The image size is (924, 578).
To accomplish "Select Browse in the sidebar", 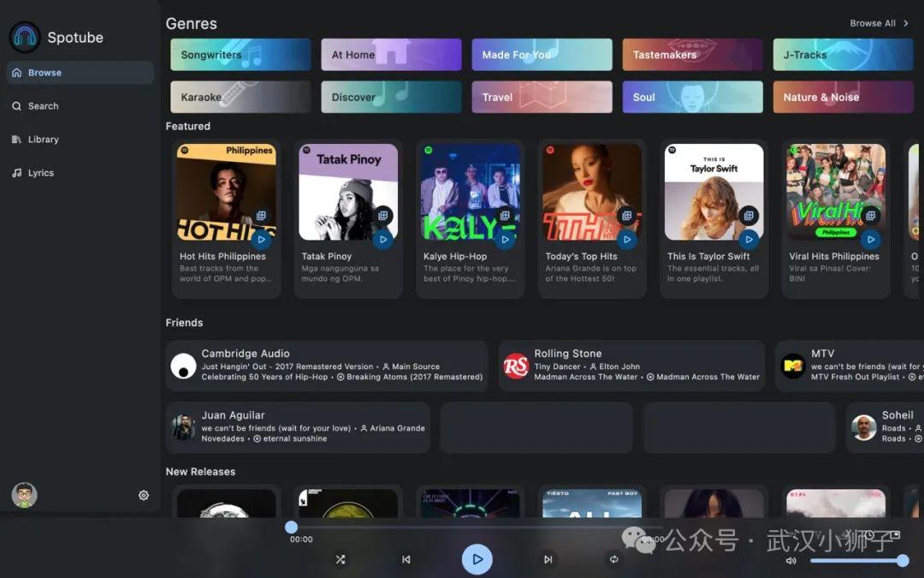I will pos(45,72).
